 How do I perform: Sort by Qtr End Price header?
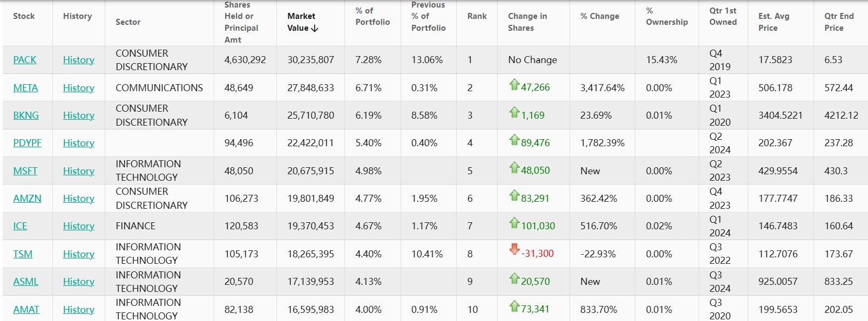[x=838, y=22]
